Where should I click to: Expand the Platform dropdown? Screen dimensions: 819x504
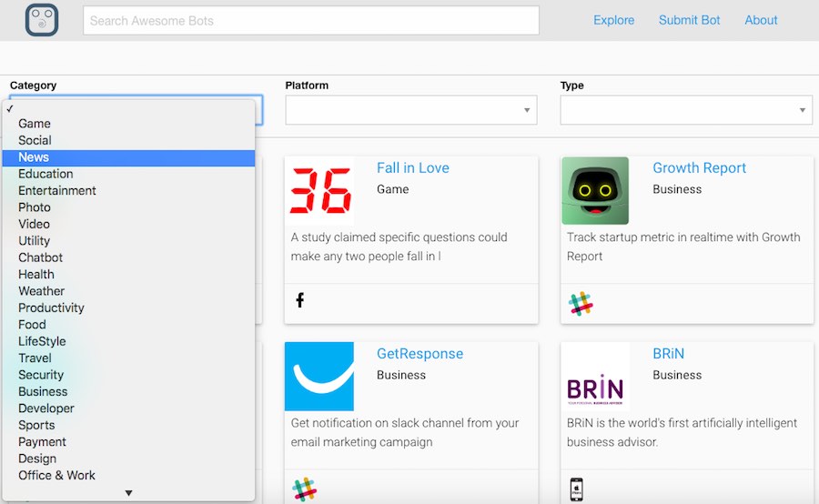(x=411, y=110)
